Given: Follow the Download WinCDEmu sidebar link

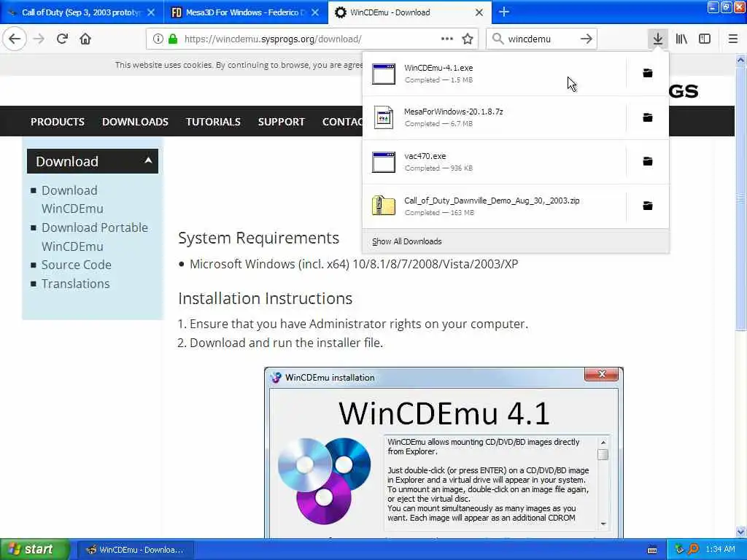Looking at the screenshot, I should coord(72,200).
